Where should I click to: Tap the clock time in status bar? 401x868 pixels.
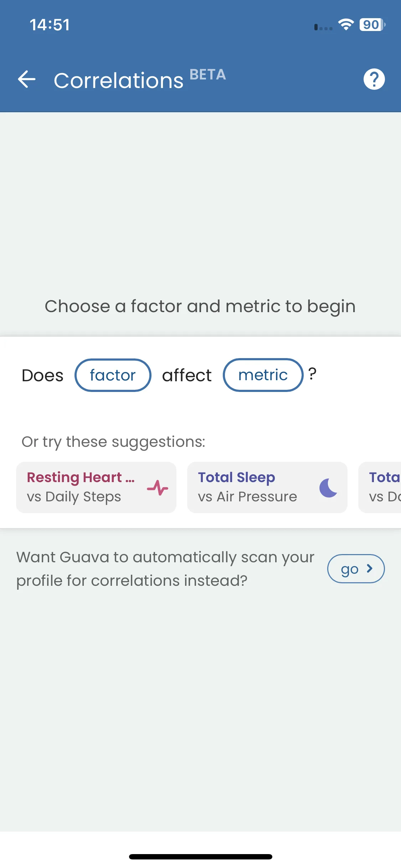click(50, 25)
